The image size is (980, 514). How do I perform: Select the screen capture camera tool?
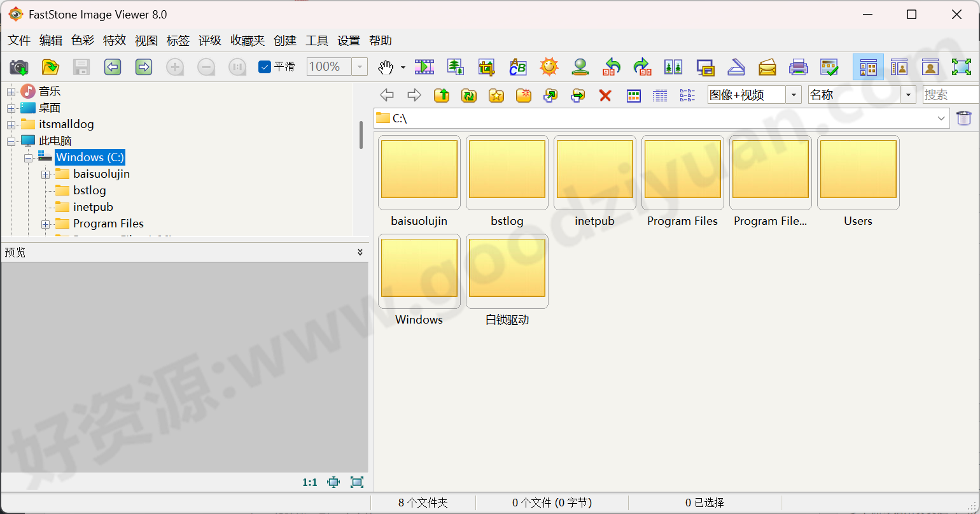18,67
